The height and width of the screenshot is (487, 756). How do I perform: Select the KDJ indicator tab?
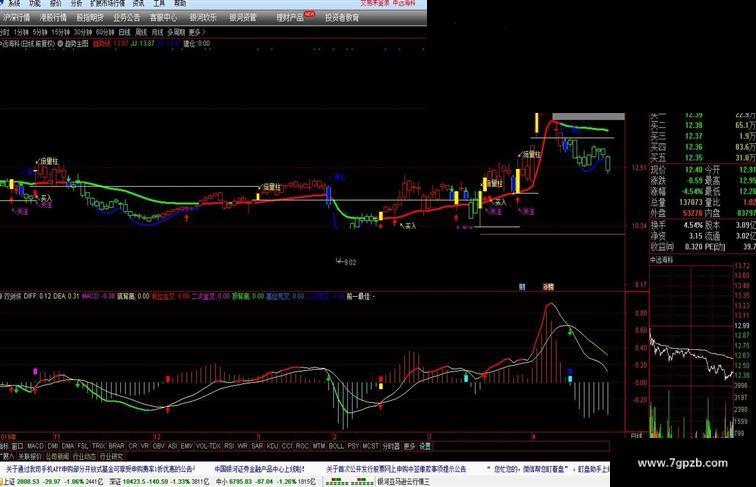[272, 446]
